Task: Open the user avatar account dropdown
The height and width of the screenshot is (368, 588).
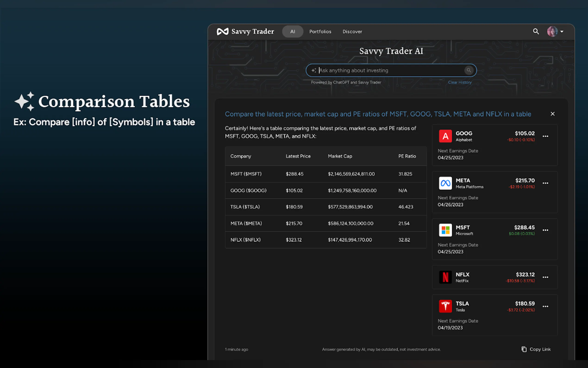Action: [x=555, y=31]
